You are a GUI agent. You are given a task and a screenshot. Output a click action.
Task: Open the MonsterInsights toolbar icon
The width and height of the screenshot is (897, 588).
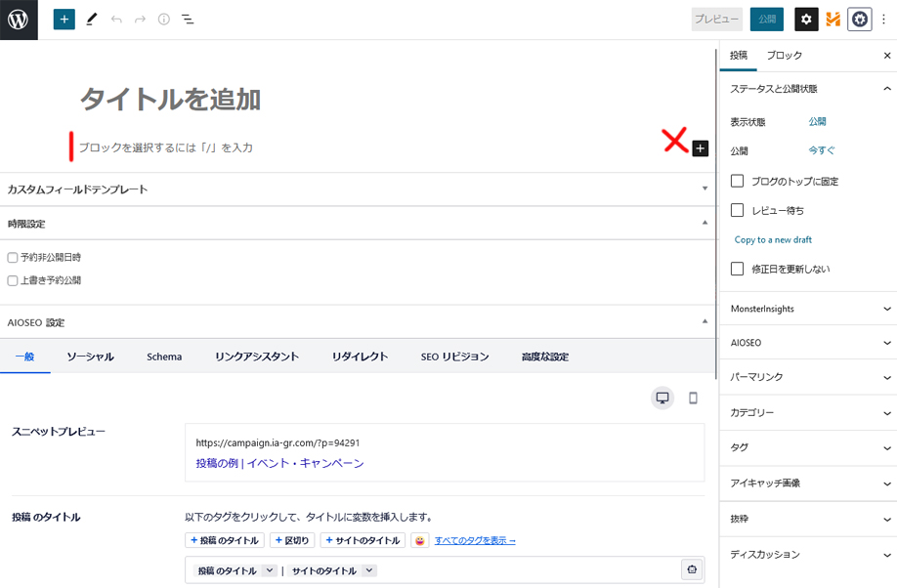click(833, 19)
